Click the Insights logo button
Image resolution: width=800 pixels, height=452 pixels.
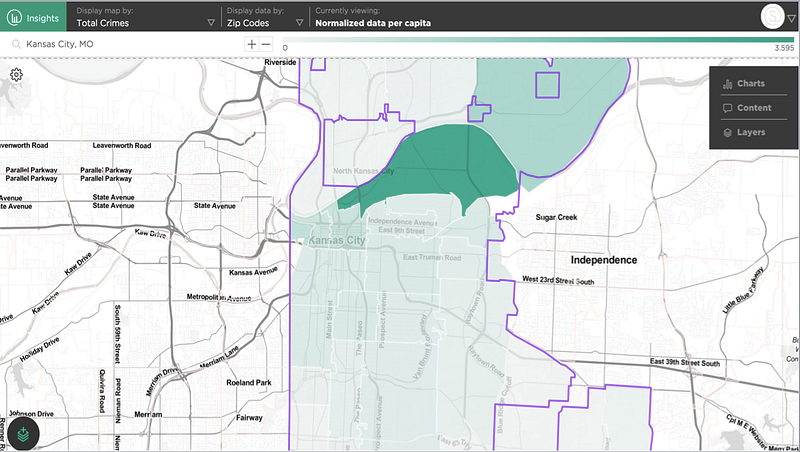tap(33, 17)
